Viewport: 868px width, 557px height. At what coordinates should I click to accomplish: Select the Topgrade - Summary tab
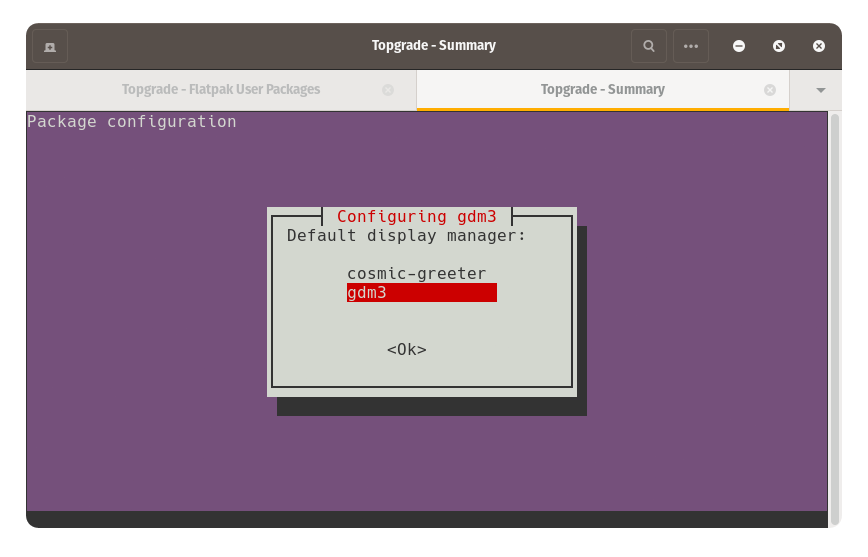603,90
